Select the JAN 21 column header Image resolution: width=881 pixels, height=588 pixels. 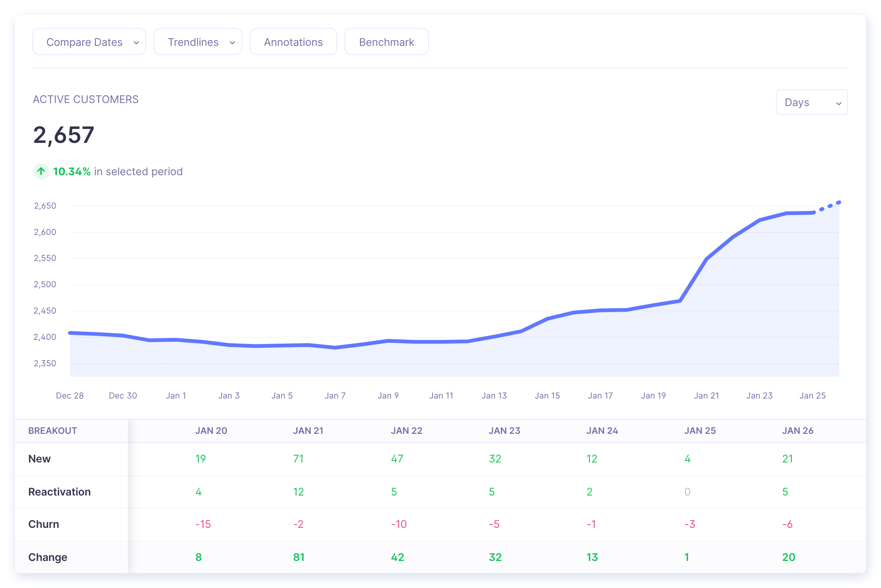point(308,430)
